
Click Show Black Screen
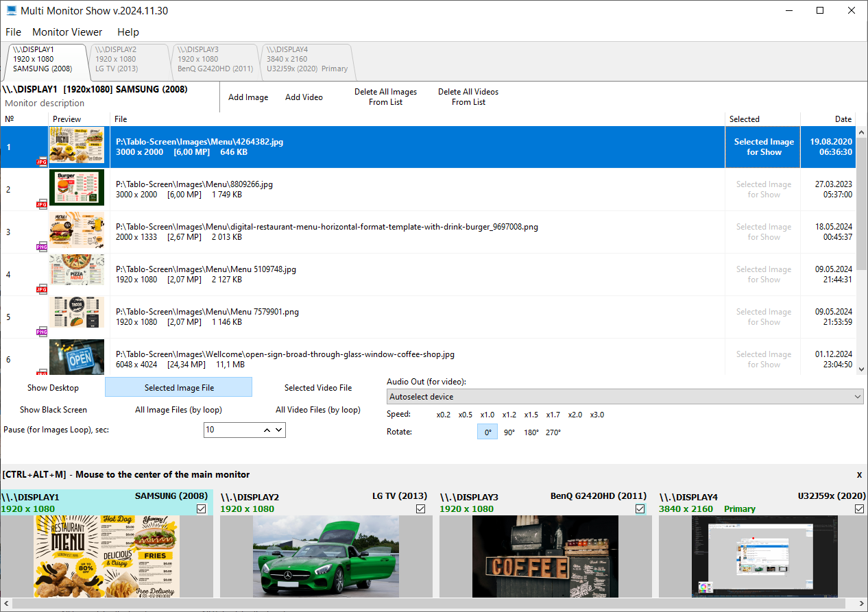click(53, 410)
